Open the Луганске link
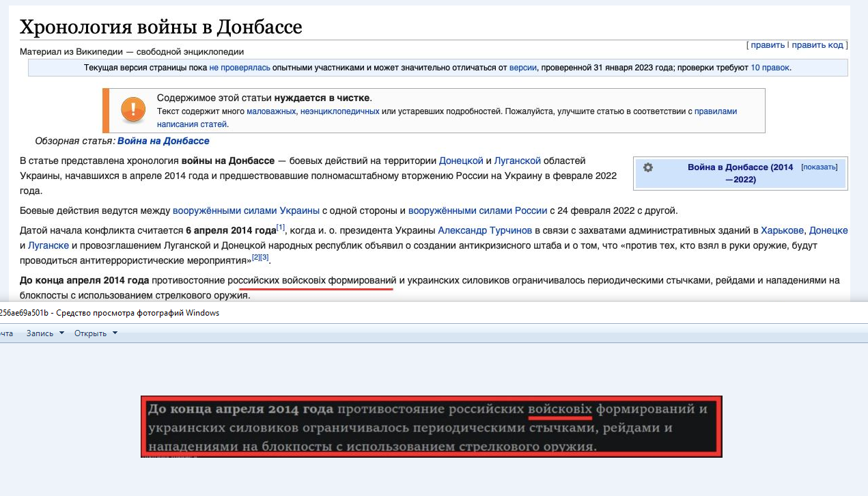Image resolution: width=868 pixels, height=496 pixels. 48,245
